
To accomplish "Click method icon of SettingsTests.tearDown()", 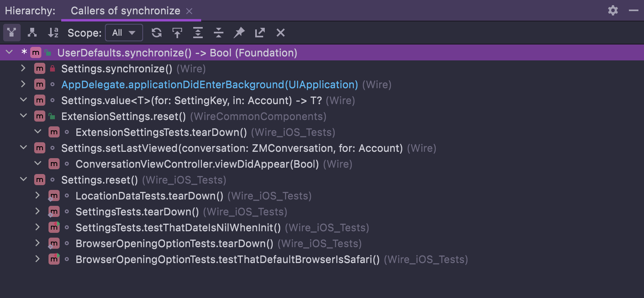I will tap(54, 211).
